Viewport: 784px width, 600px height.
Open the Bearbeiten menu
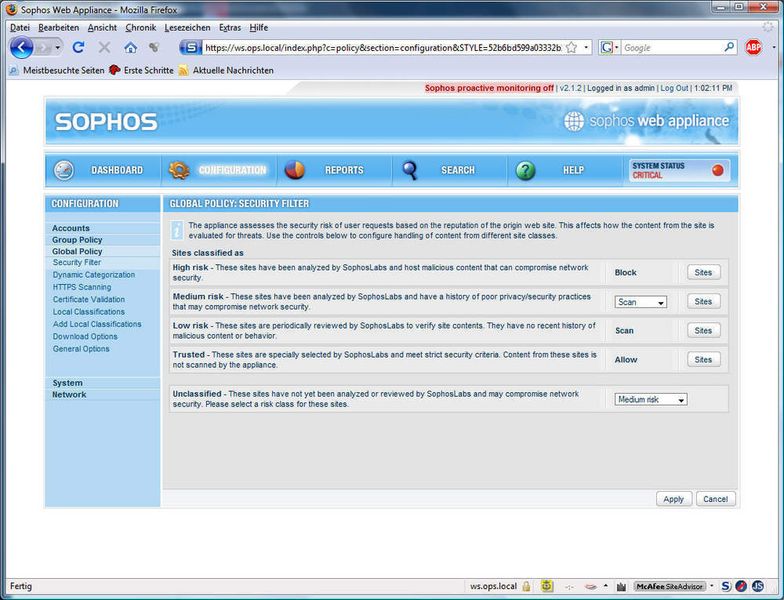pos(58,28)
